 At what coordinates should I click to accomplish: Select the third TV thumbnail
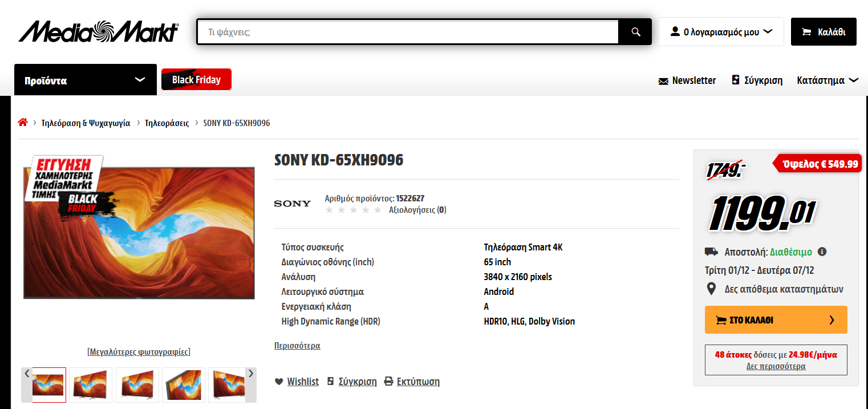(137, 385)
